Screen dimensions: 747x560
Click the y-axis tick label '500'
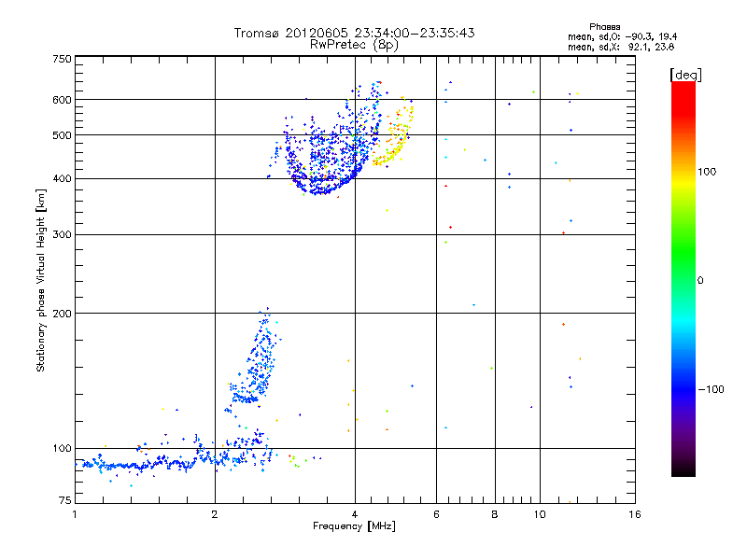(x=62, y=135)
